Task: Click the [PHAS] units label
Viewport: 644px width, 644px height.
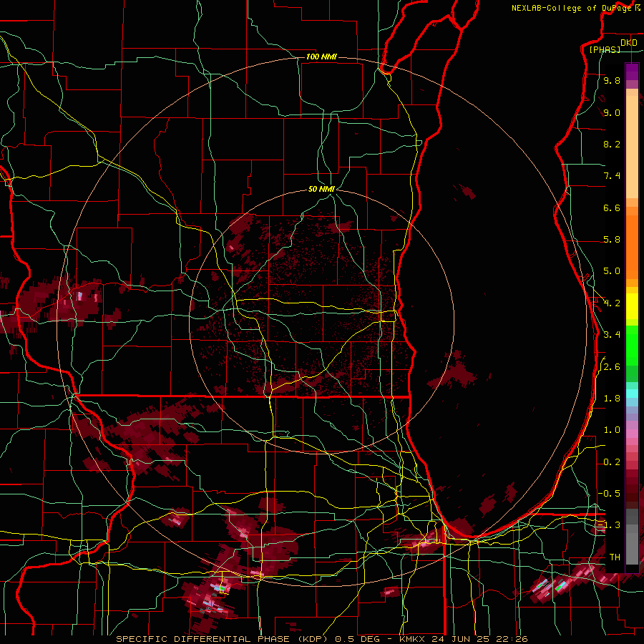Action: pos(605,49)
